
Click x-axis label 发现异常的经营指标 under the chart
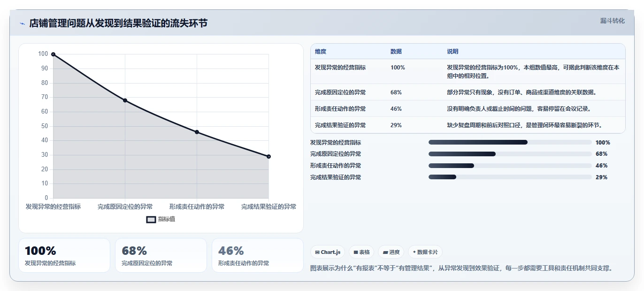coord(53,207)
